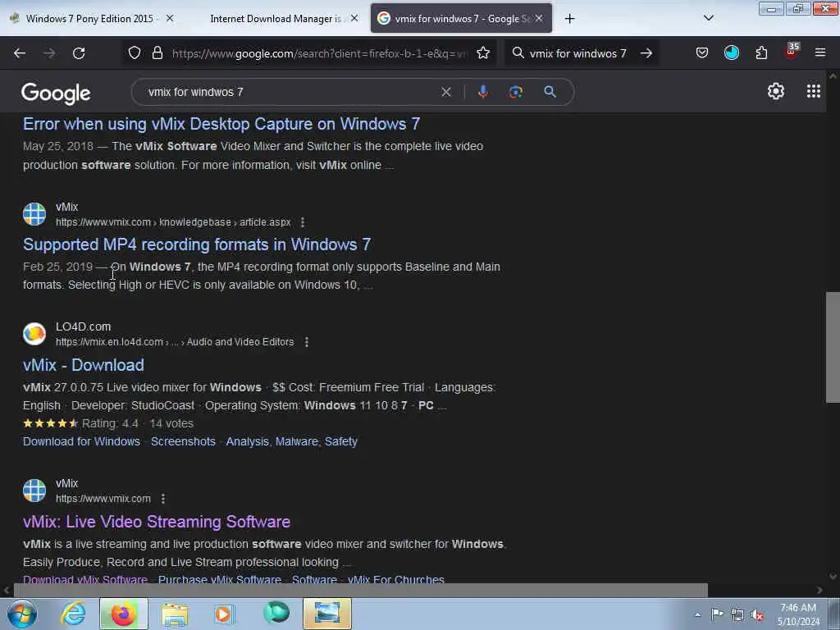Open Google quick settings gear
Screen dimensions: 840x630
(776, 92)
